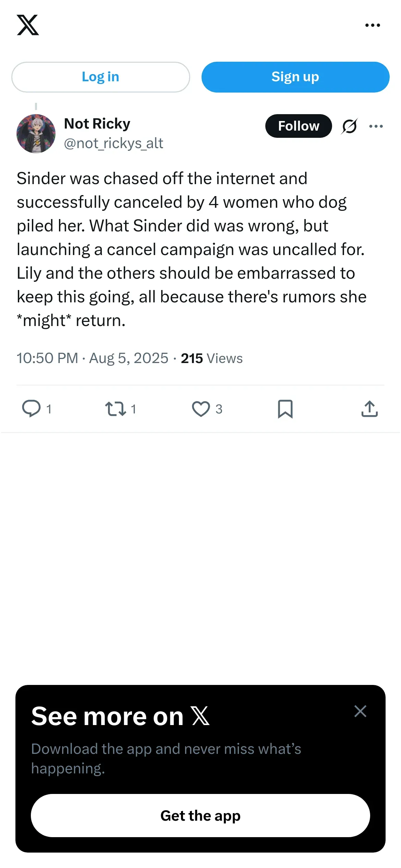Click the 215 Views count
The height and width of the screenshot is (868, 401).
211,358
